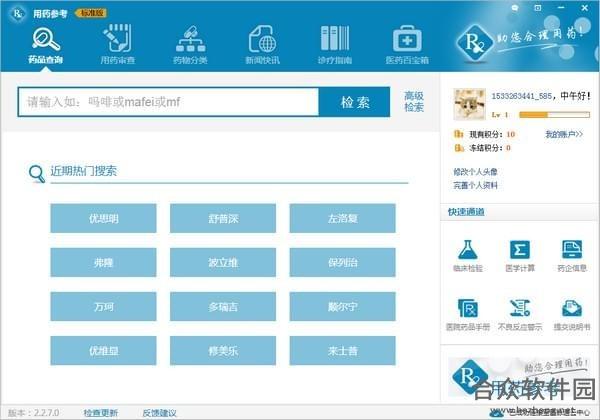Open 我的账户>> account link
The image size is (600, 420).
[x=564, y=134]
